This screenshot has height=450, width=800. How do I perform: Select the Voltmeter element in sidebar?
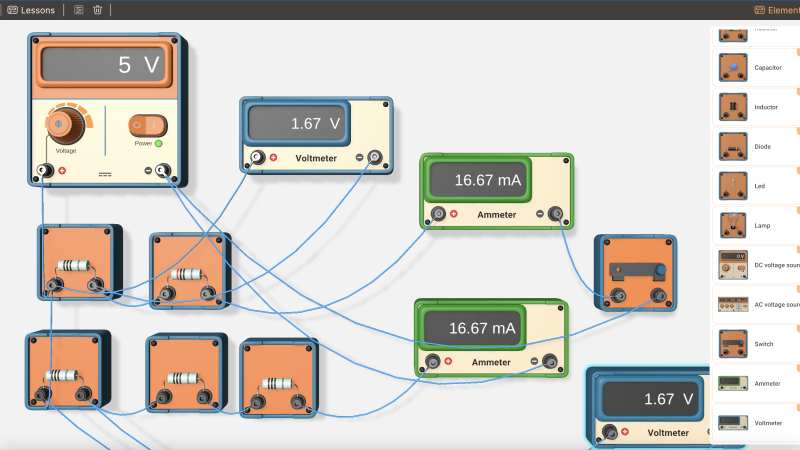[757, 423]
